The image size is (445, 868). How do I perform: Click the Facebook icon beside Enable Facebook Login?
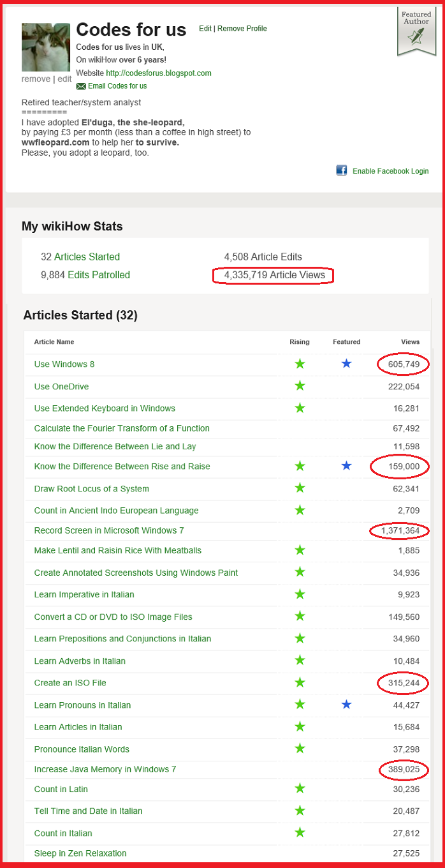pos(342,170)
